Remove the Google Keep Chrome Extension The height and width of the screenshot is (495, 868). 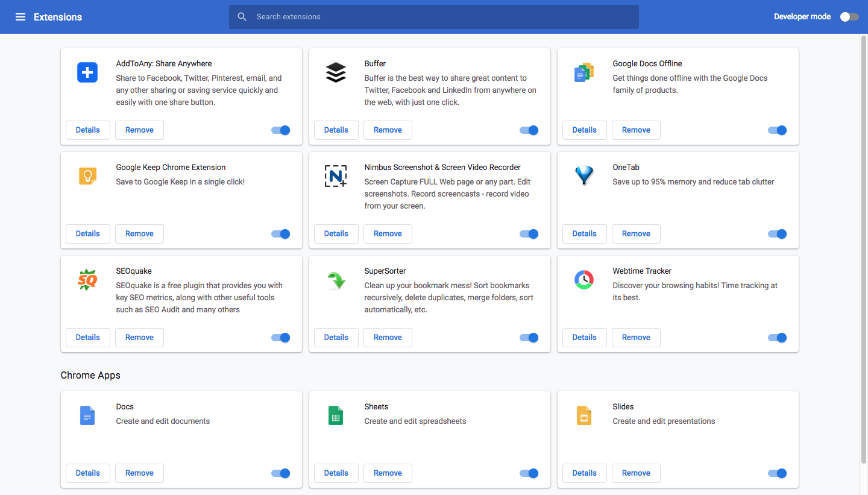click(x=139, y=234)
